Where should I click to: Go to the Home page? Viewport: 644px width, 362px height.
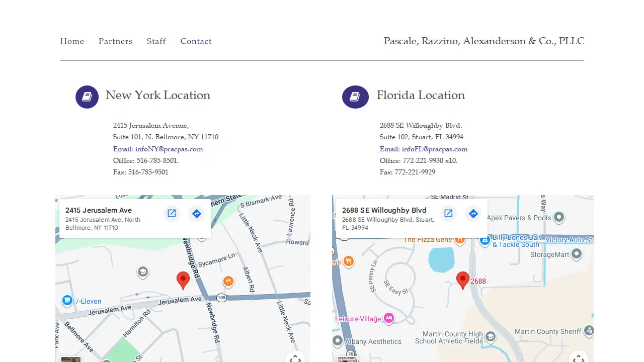coord(72,41)
